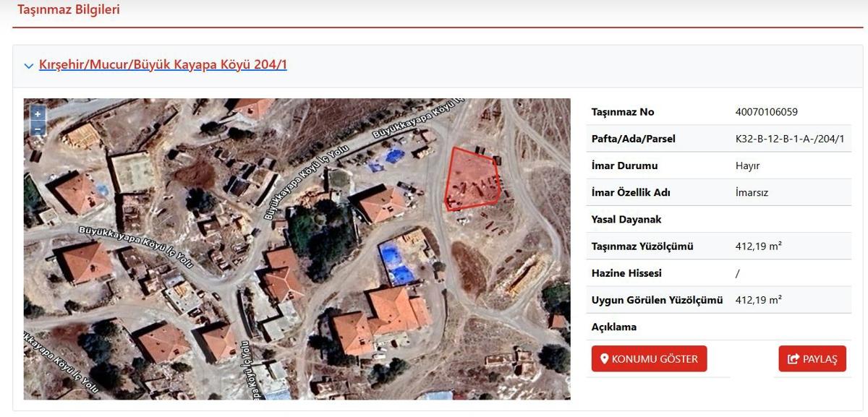Click the Taşınmaz Yüzölçümü value 412,19 m²
Viewport: 868px width, 417px height.
[x=758, y=246]
